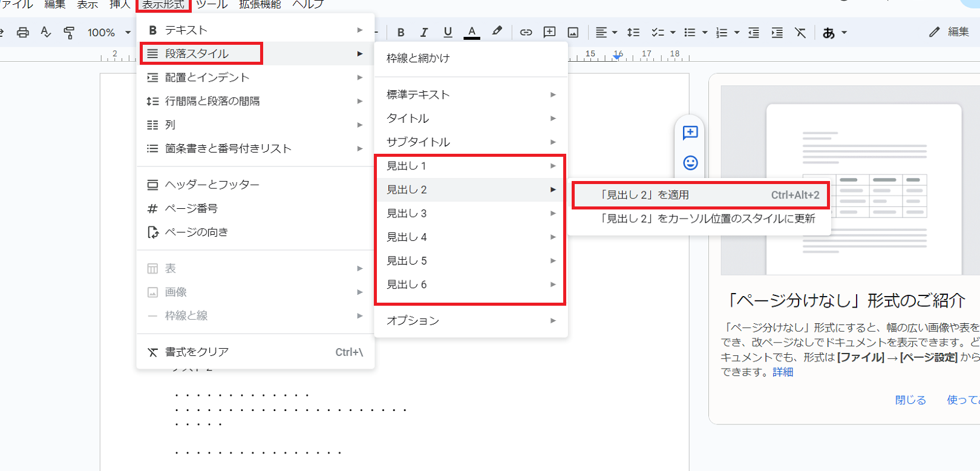Open the checklist dropdown arrow

tap(673, 33)
